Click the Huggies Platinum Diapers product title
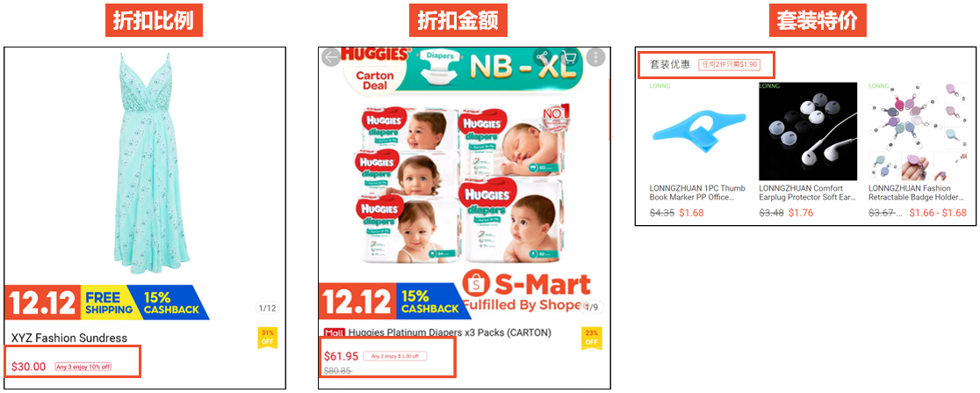This screenshot has width=980, height=393. pyautogui.click(x=450, y=333)
